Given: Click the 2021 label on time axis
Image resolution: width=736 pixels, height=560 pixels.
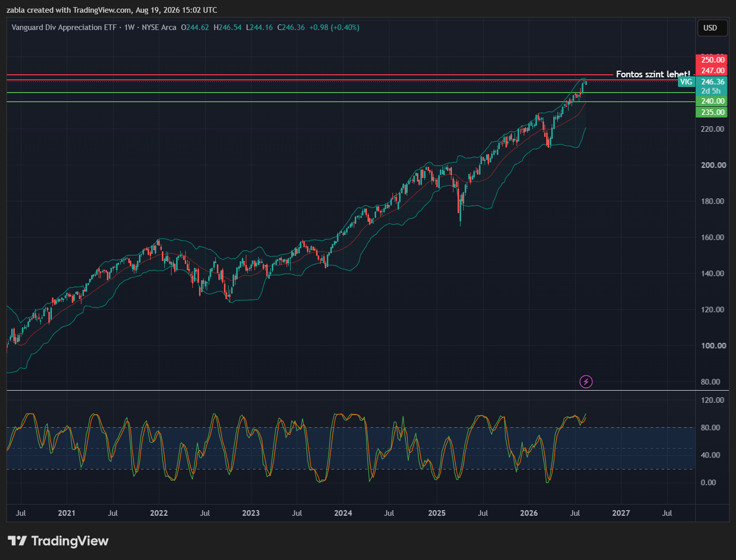Looking at the screenshot, I should pos(67,513).
